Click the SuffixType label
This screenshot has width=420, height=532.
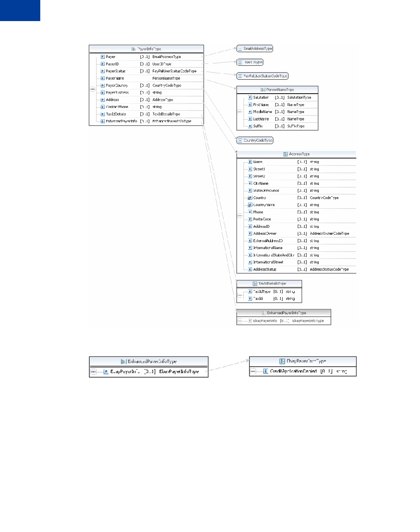296,126
